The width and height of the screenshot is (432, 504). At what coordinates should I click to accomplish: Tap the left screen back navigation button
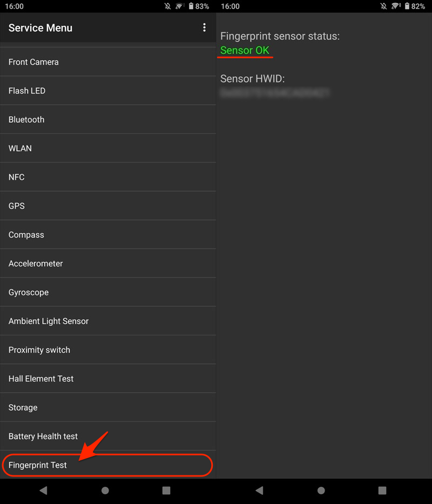(x=44, y=490)
